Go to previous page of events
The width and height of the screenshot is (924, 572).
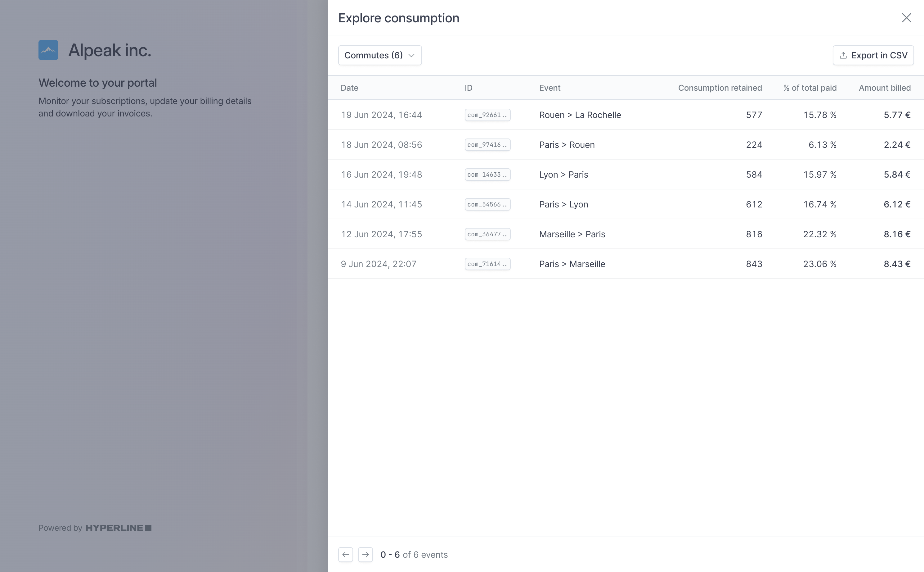[345, 554]
